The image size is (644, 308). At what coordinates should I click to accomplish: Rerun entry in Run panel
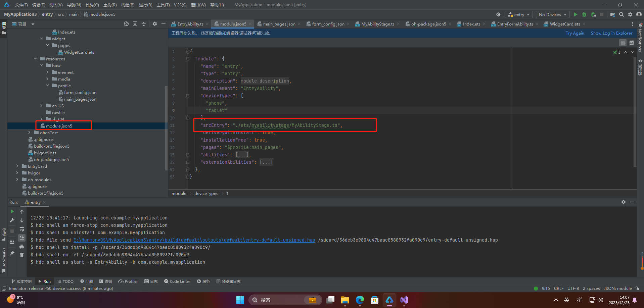(12, 211)
